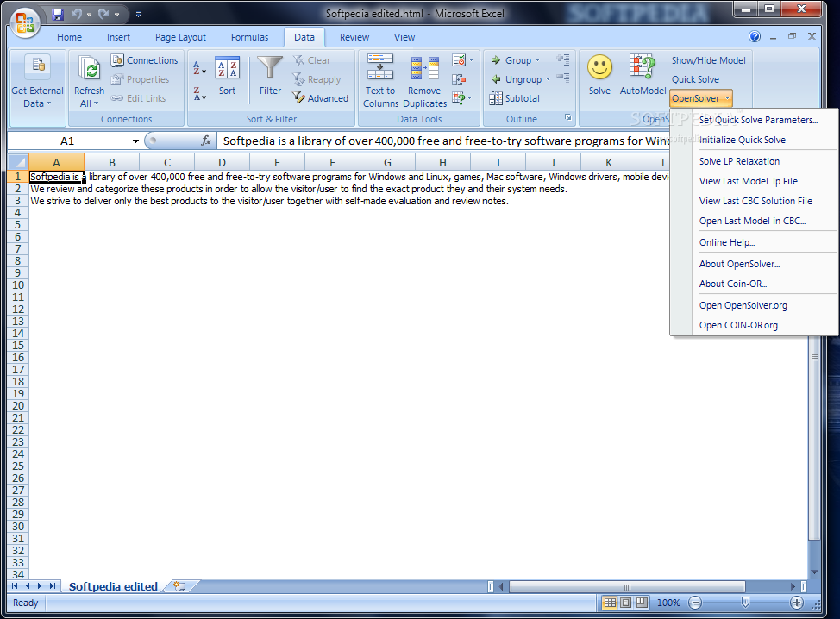Open View Last CBC Solution File
This screenshot has width=840, height=619.
[755, 201]
